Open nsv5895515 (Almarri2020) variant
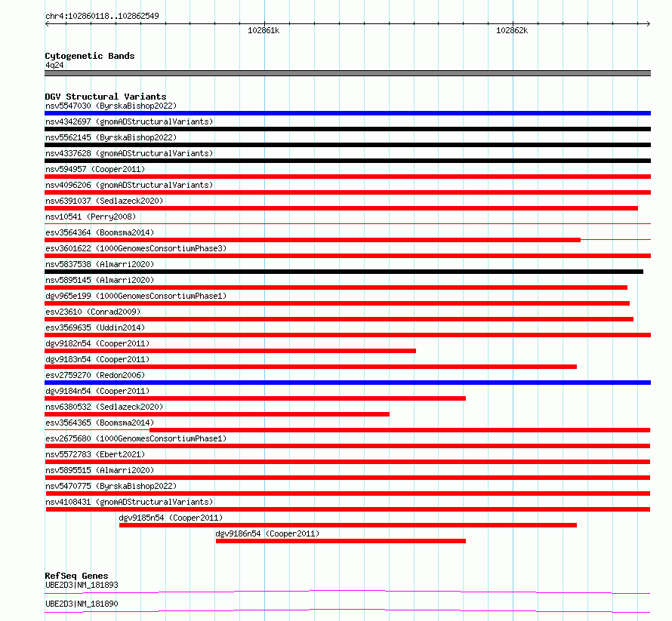The height and width of the screenshot is (621, 672). coord(100,470)
